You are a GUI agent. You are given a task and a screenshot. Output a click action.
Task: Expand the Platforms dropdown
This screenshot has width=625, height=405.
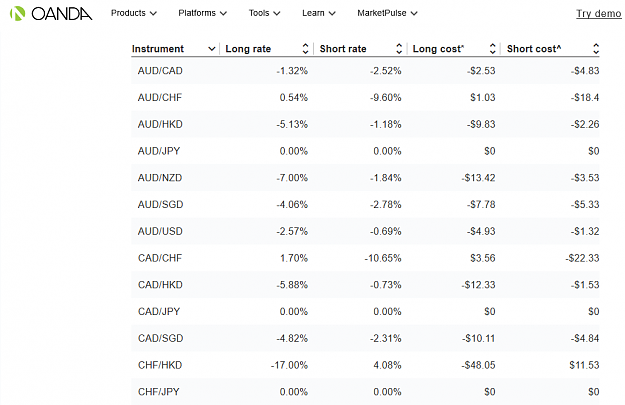[x=202, y=13]
